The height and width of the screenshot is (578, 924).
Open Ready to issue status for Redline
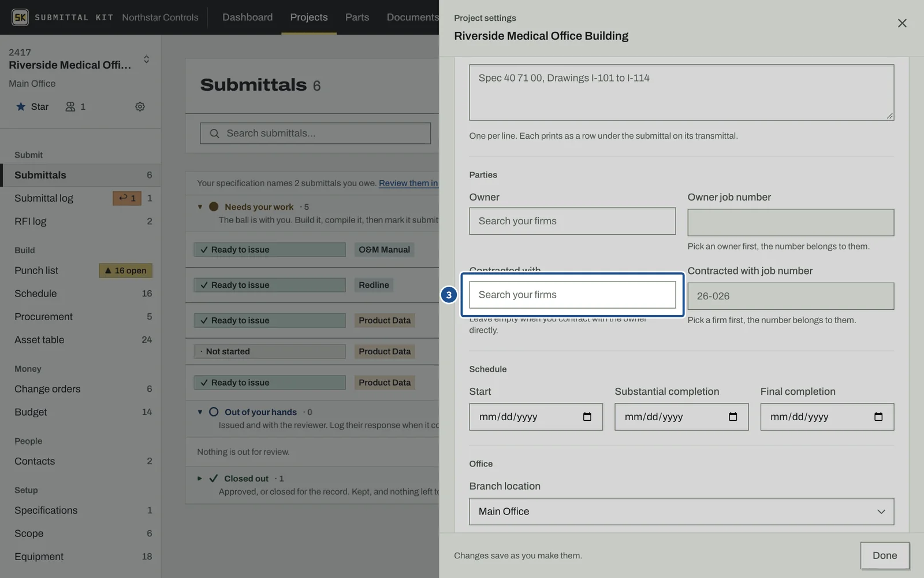pos(270,285)
